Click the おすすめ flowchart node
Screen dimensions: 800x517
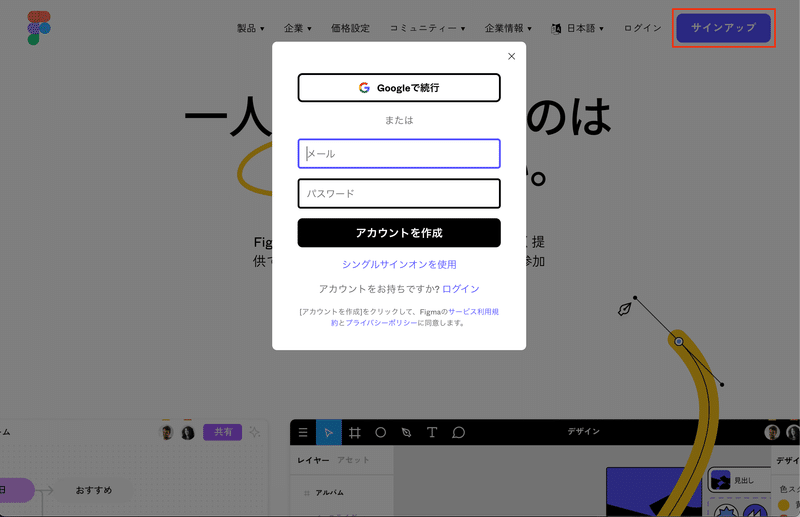click(94, 490)
